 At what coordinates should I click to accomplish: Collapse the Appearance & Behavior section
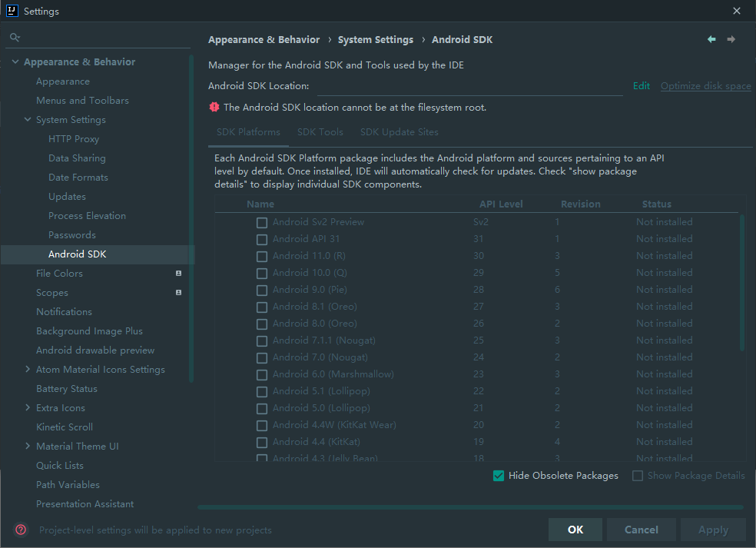tap(15, 62)
